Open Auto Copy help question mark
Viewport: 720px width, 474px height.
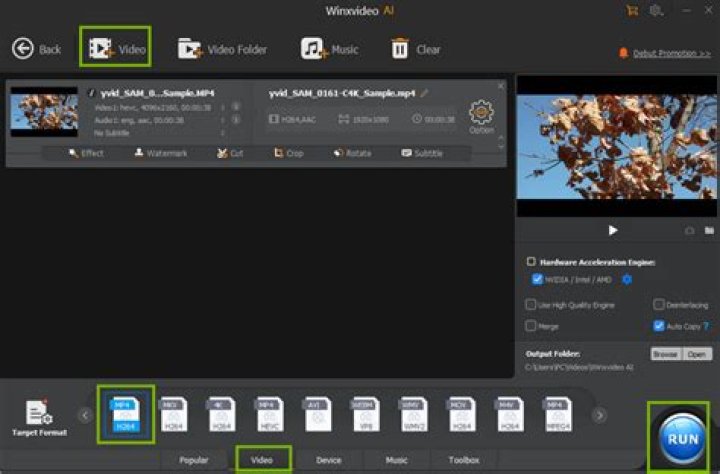pos(706,326)
